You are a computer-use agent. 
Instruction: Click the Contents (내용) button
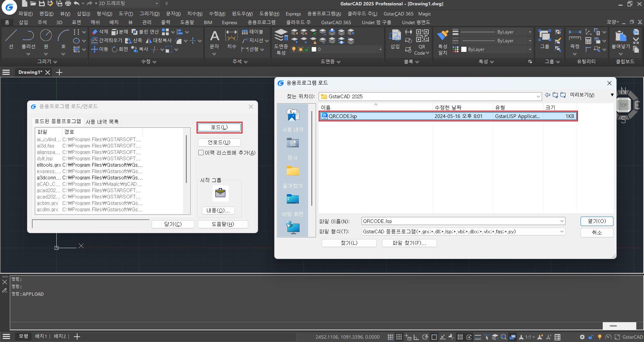[218, 211]
